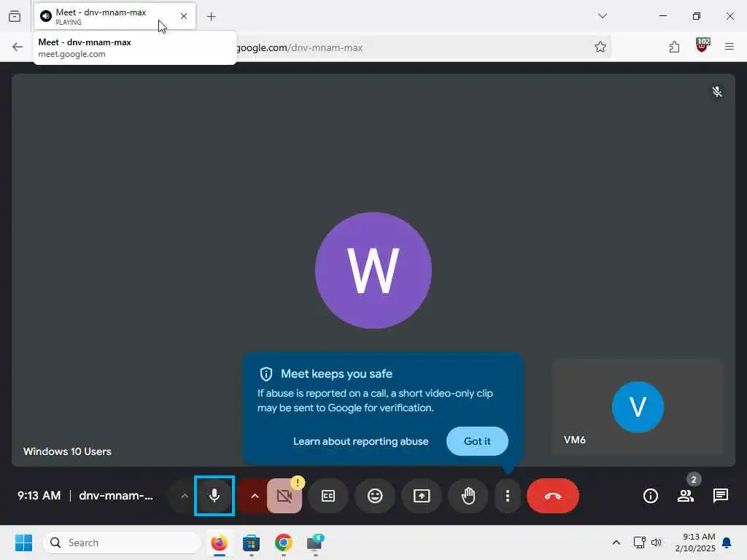Go back to previous page
Screen dimensions: 747x560
pos(18,47)
